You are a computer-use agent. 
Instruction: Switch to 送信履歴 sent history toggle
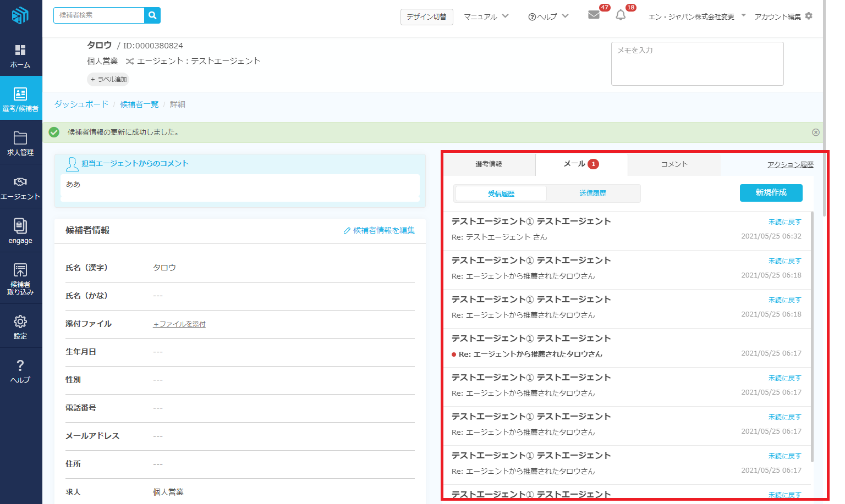[x=592, y=193]
